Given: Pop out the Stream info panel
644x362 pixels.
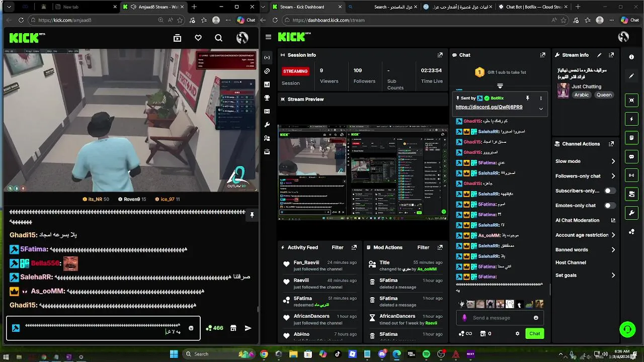Looking at the screenshot, I should [x=611, y=55].
